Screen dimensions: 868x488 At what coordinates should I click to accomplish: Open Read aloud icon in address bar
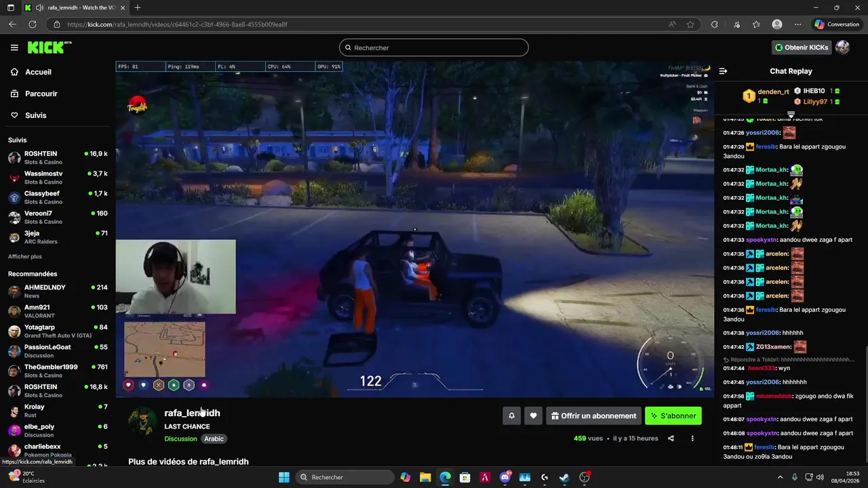coord(672,24)
